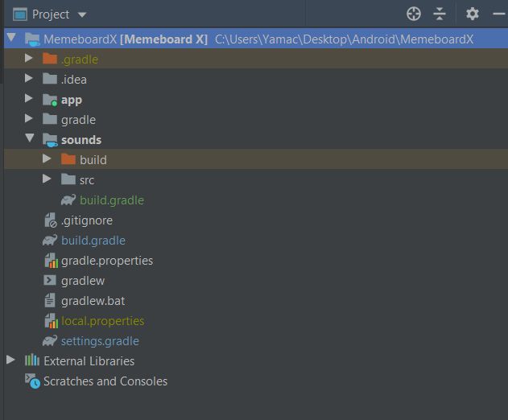Viewport: 508px width, 420px height.
Task: Click the elephant icon of blue build.gradle
Action: pyautogui.click(x=50, y=240)
